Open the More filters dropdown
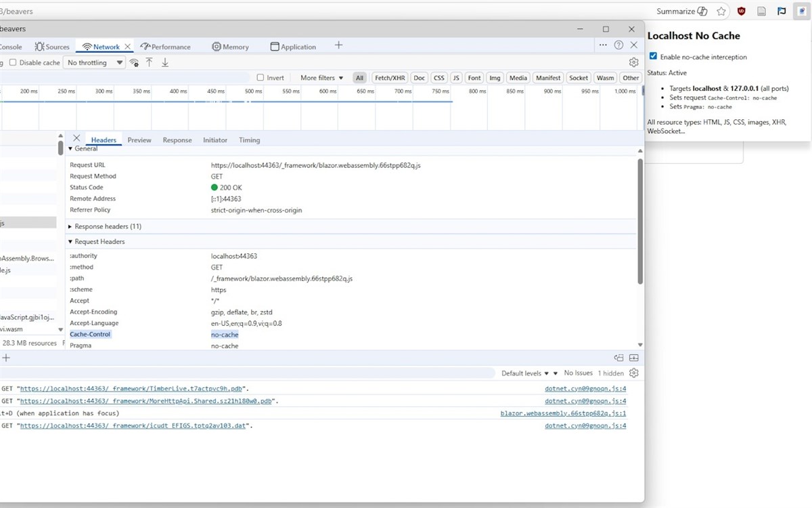 pyautogui.click(x=322, y=78)
